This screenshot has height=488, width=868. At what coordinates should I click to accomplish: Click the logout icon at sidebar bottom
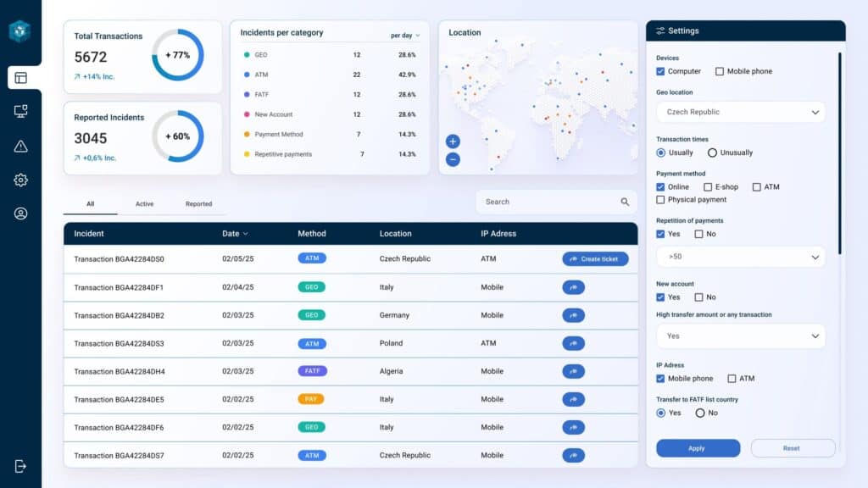20,466
